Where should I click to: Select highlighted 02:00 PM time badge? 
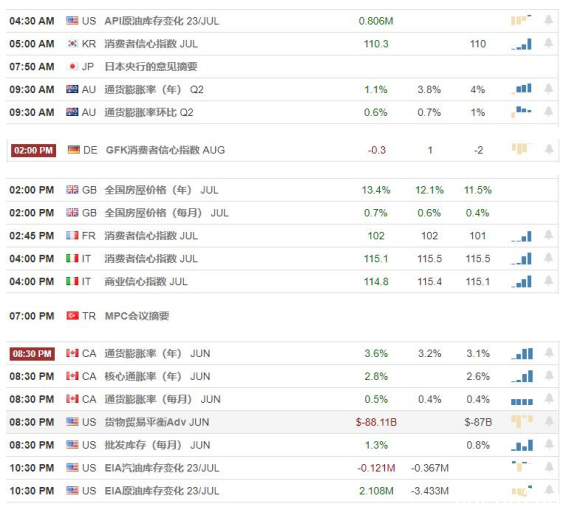tap(34, 150)
